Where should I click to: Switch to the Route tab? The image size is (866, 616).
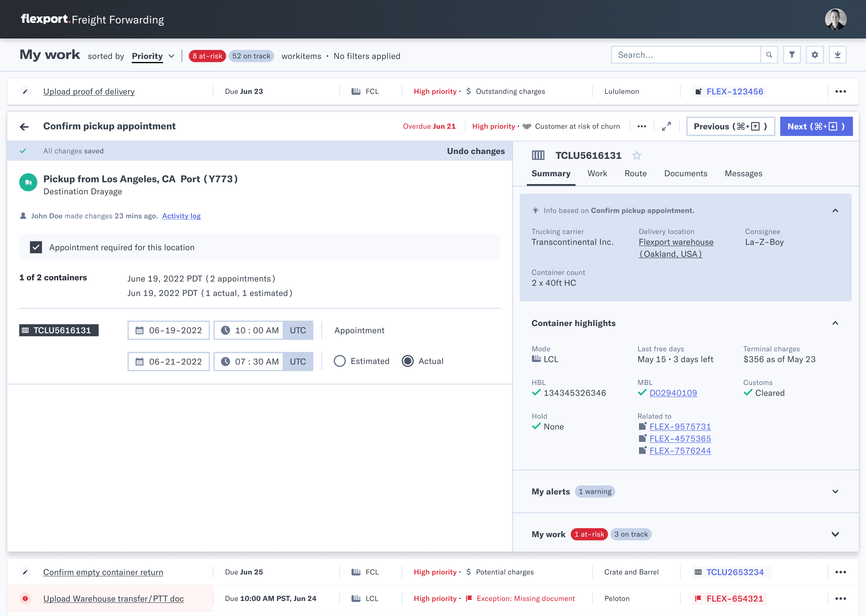point(635,174)
